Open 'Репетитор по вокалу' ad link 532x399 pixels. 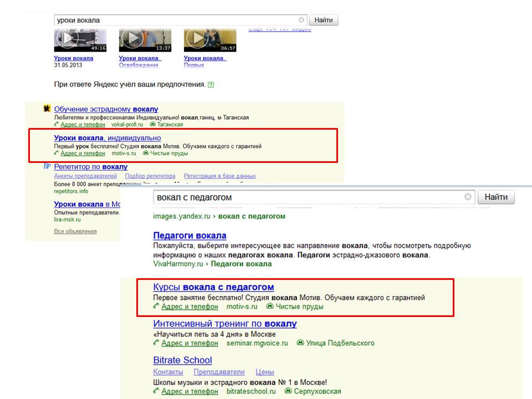click(91, 167)
